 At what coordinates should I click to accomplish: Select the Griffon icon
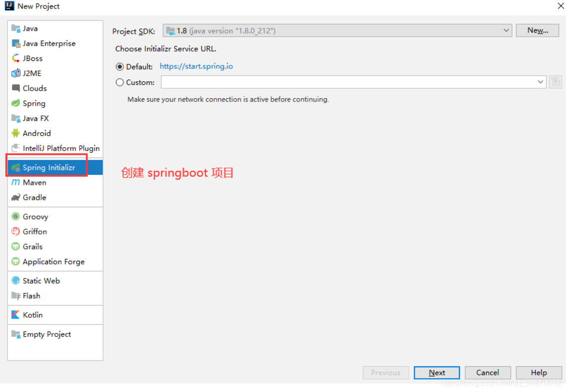(15, 232)
